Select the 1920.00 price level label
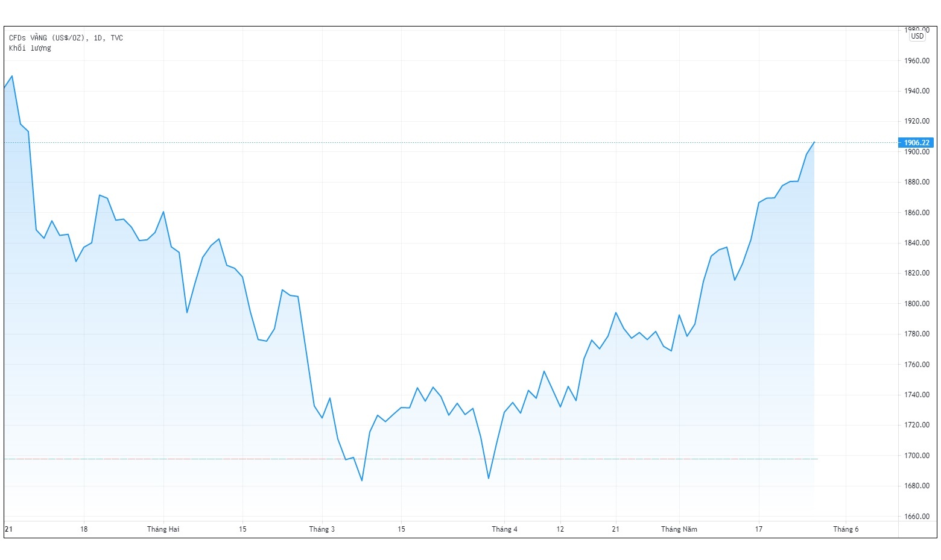Screen dimensions: 941x560 pos(916,121)
